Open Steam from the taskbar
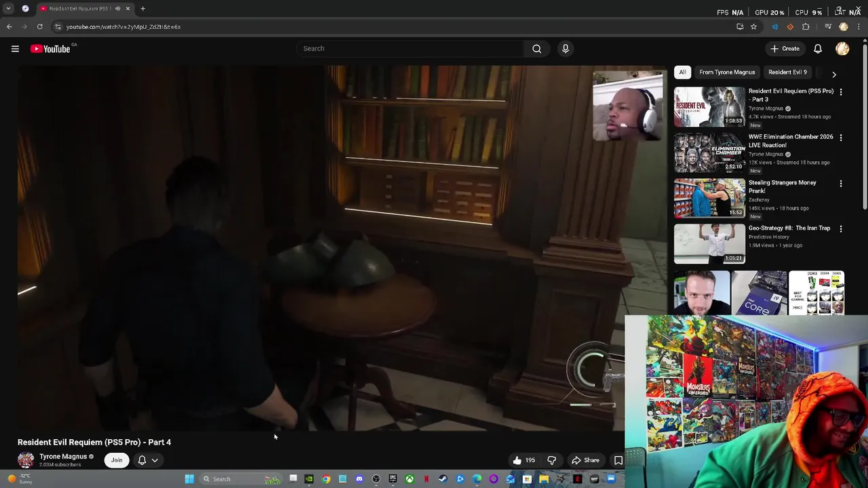 pyautogui.click(x=443, y=479)
